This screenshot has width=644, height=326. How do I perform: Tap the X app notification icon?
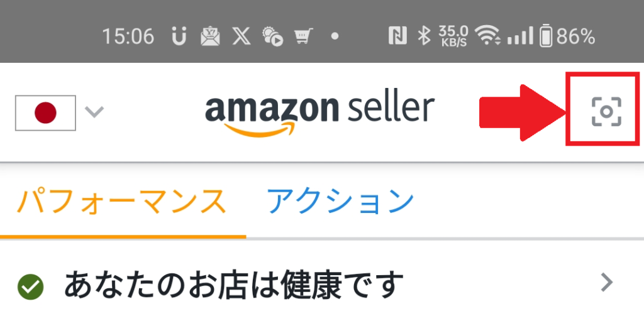click(241, 37)
